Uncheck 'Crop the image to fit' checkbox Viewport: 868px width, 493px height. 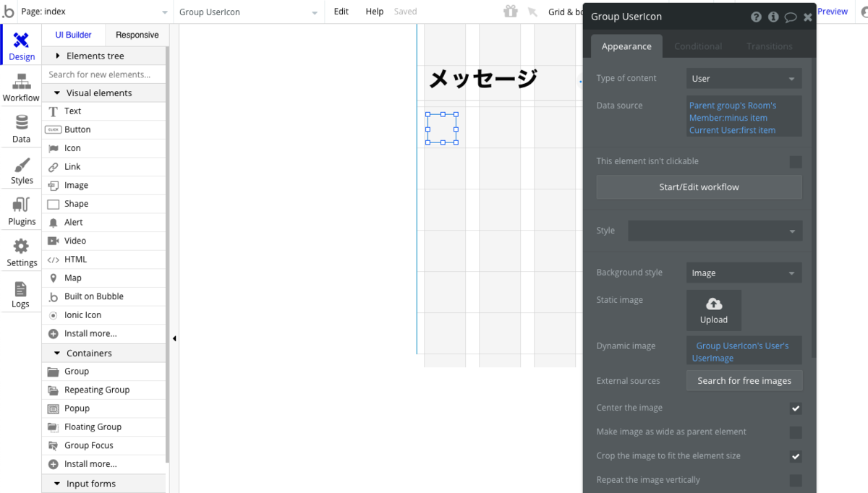pyautogui.click(x=796, y=456)
